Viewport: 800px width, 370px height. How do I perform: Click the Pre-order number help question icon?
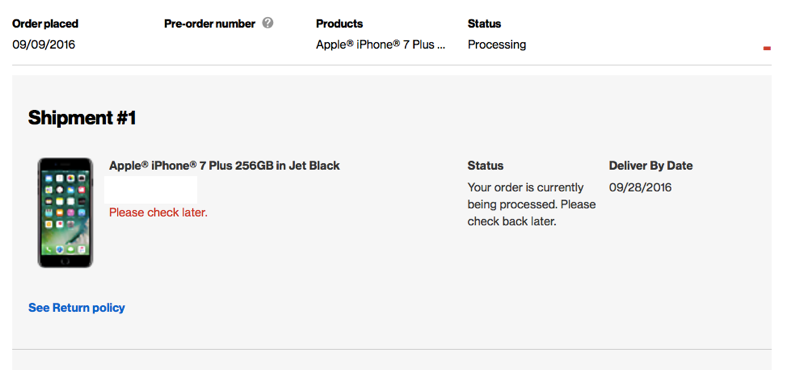[268, 23]
